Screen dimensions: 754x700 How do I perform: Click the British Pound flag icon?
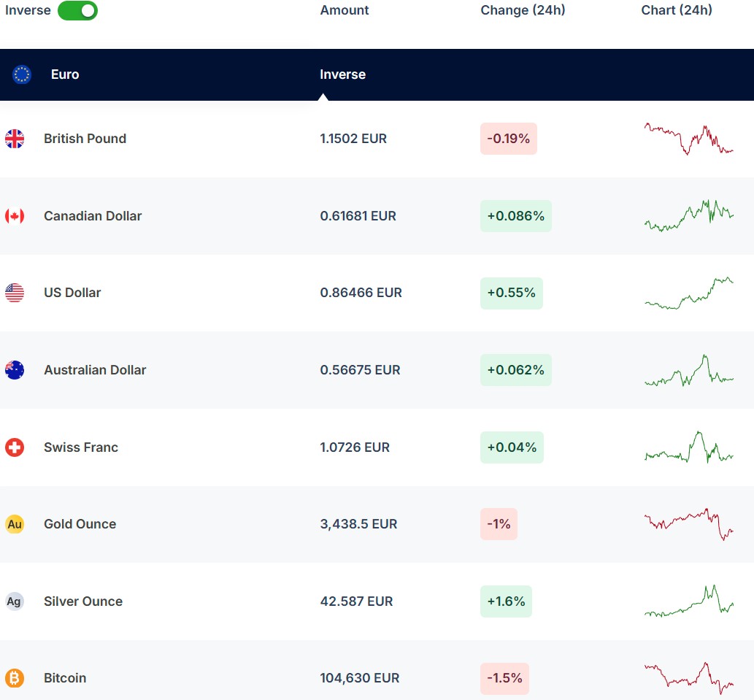point(15,139)
